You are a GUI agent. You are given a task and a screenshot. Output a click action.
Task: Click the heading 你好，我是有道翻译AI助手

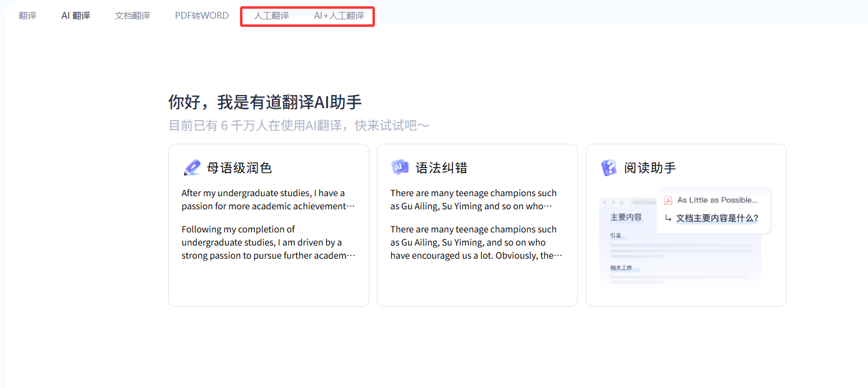pyautogui.click(x=265, y=102)
